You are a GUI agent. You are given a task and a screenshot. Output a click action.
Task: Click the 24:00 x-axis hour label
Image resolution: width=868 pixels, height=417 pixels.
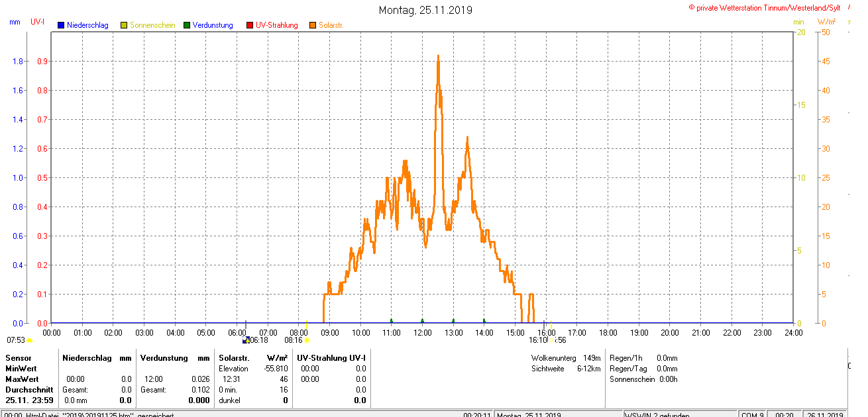(x=793, y=332)
